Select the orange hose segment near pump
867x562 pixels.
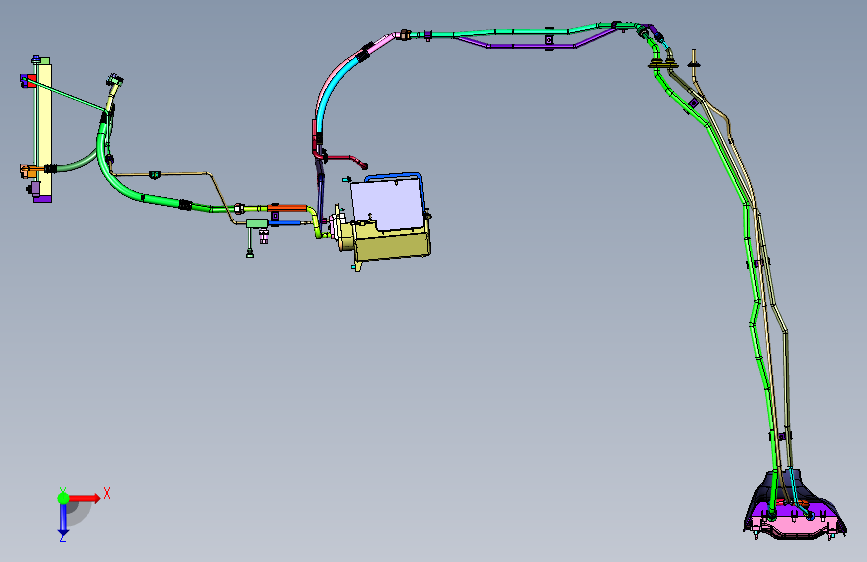click(x=287, y=208)
